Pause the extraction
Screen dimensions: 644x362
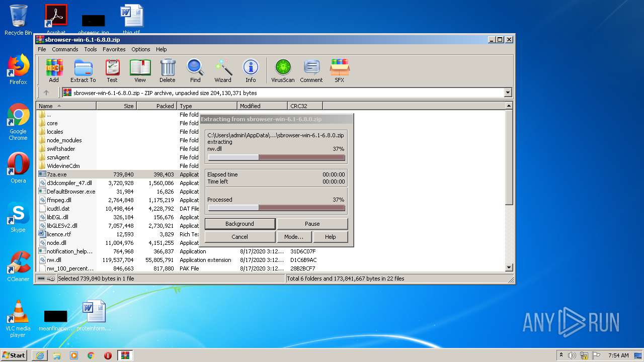(x=312, y=224)
